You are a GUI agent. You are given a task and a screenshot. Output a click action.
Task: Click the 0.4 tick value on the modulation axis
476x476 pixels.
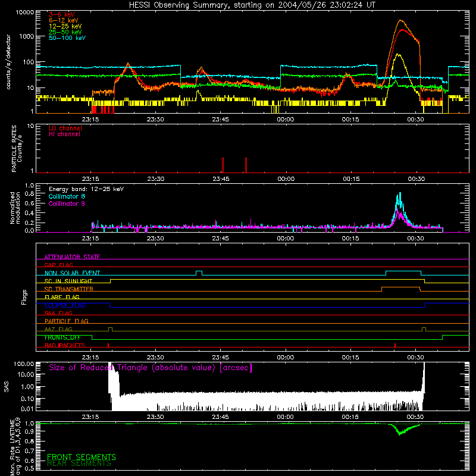coord(29,213)
